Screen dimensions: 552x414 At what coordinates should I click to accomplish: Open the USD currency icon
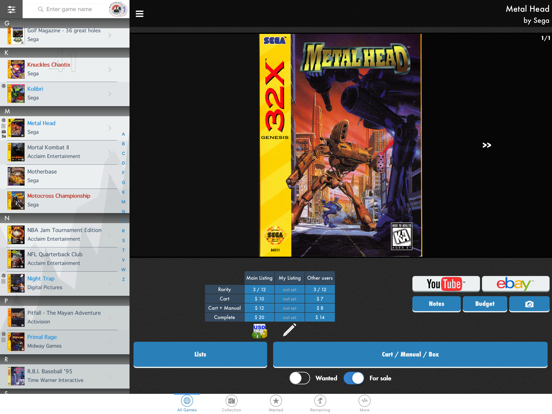[259, 331]
